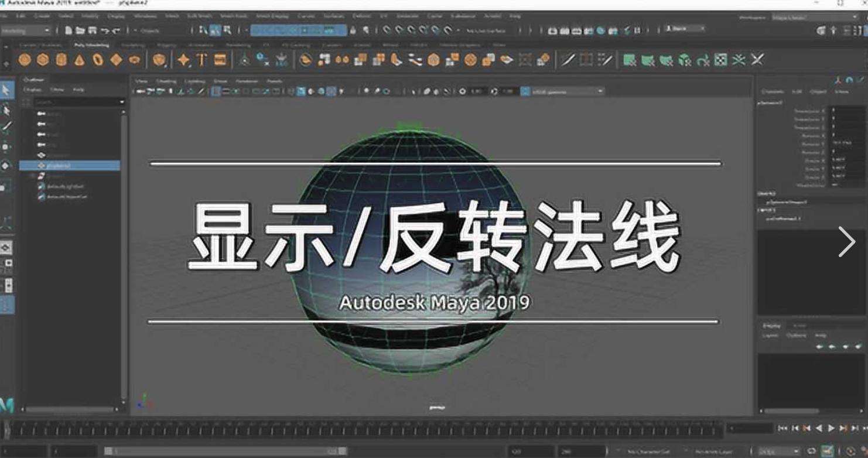Click the Multi-Cut knife tool icon

[567, 60]
